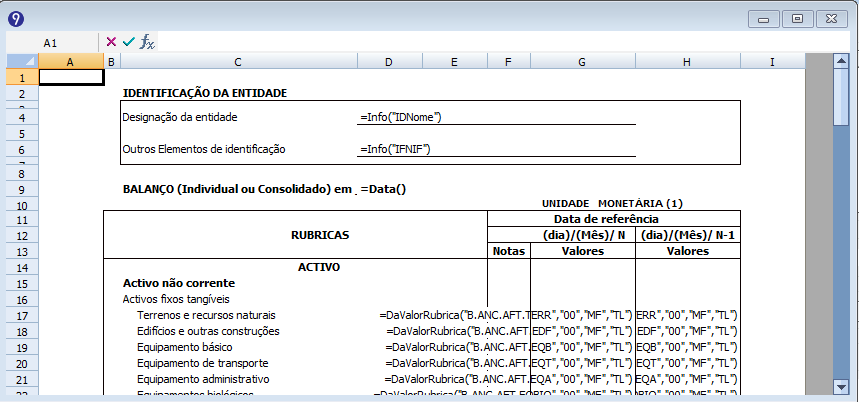Viewport: 859px width, 402px height.
Task: Click the cell containing =Info("IDNome")
Action: click(x=401, y=117)
